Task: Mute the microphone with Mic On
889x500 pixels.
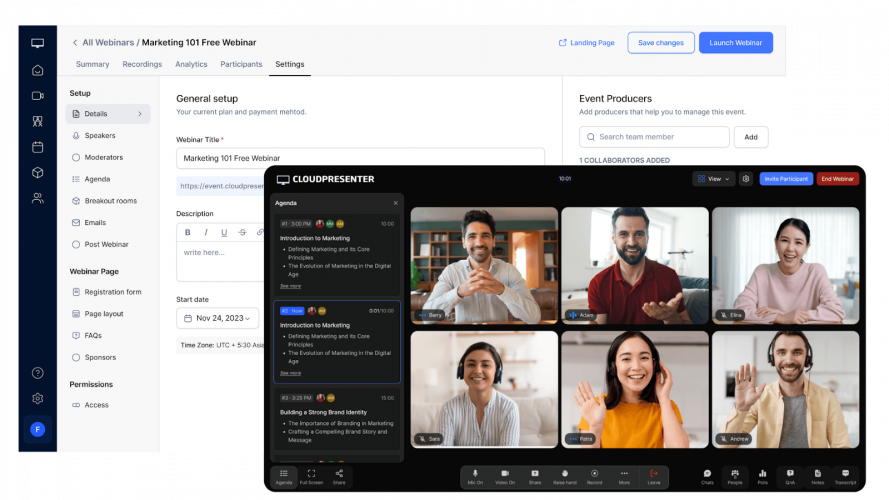Action: 476,474
